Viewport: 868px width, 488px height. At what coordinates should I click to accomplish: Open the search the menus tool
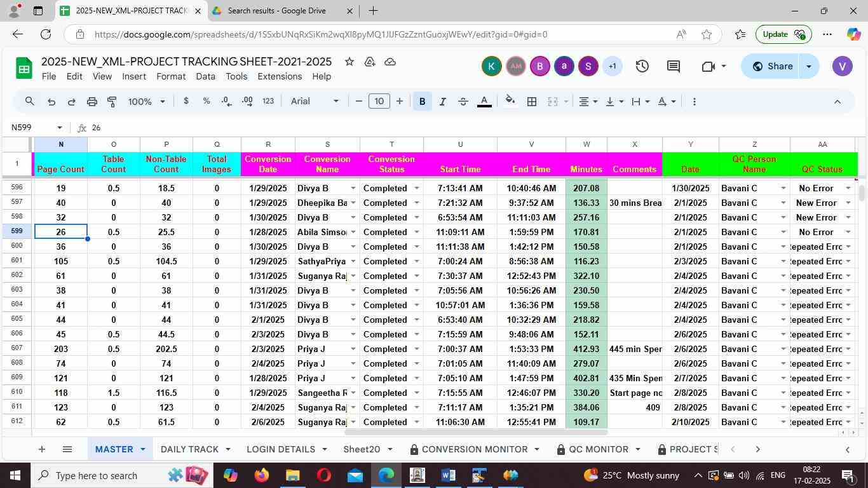tap(30, 102)
